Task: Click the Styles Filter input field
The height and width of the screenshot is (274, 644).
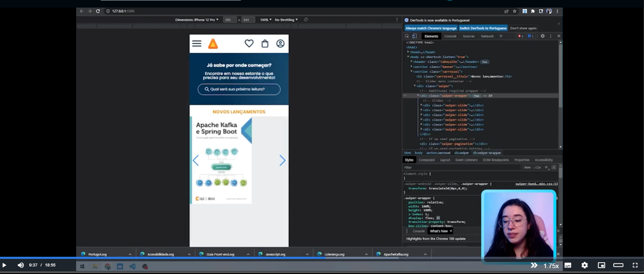Action: pyautogui.click(x=462, y=167)
